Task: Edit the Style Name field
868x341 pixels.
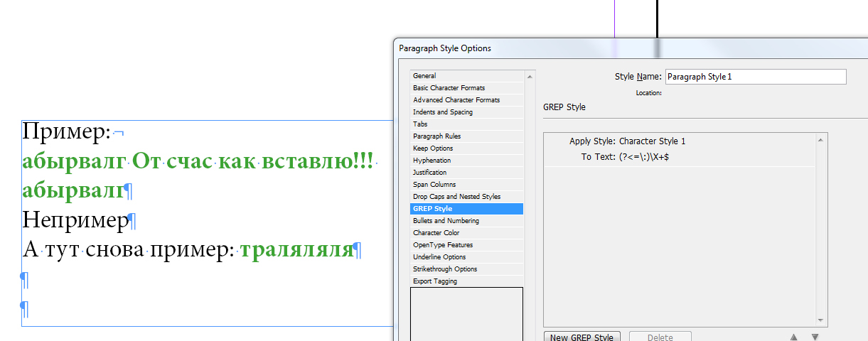Action: [756, 77]
